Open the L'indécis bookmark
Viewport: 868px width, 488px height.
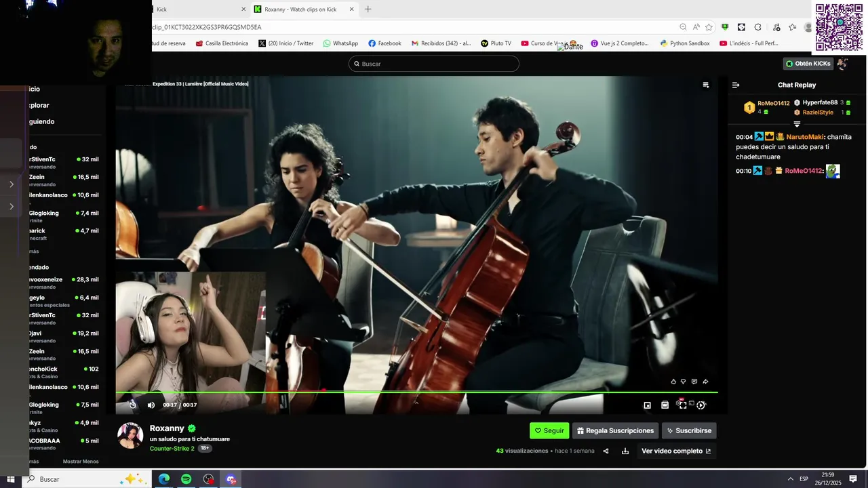click(750, 43)
